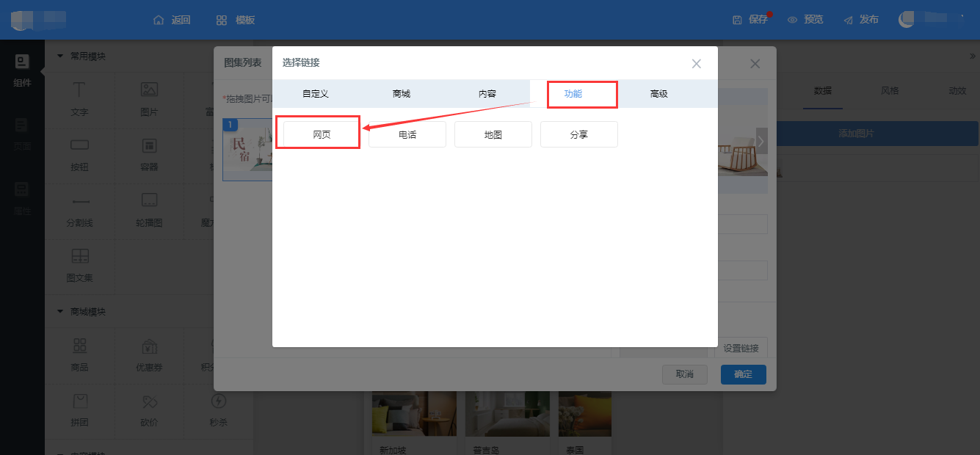Switch to the 页面 sidebar item
The image size is (980, 455).
(22, 134)
